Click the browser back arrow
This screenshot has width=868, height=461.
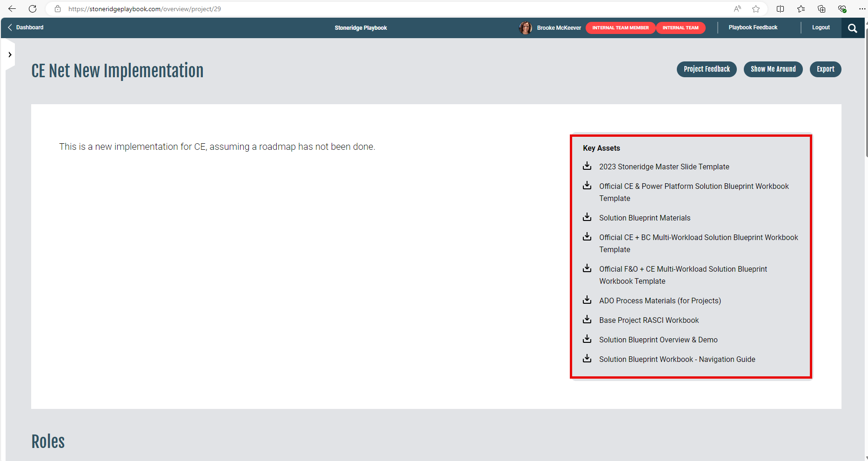click(12, 9)
